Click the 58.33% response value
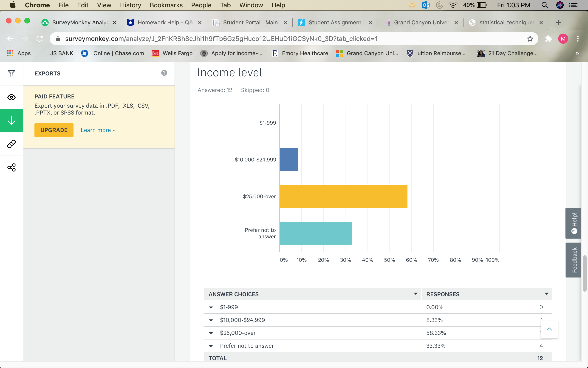The height and width of the screenshot is (368, 588). click(436, 333)
